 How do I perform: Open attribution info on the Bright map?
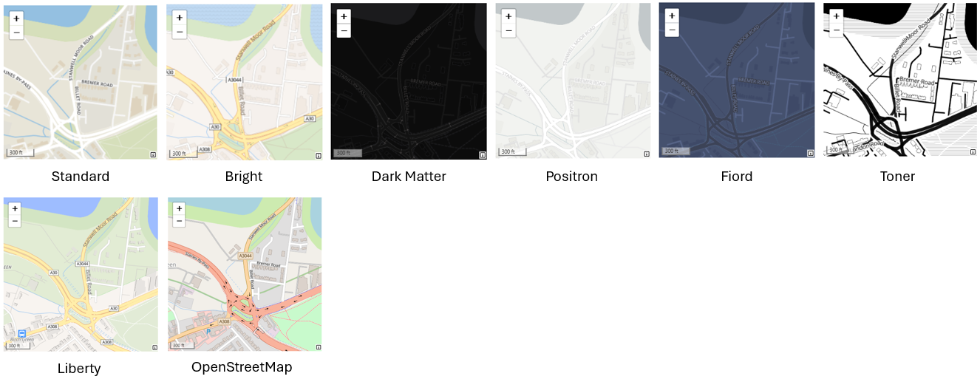(318, 156)
